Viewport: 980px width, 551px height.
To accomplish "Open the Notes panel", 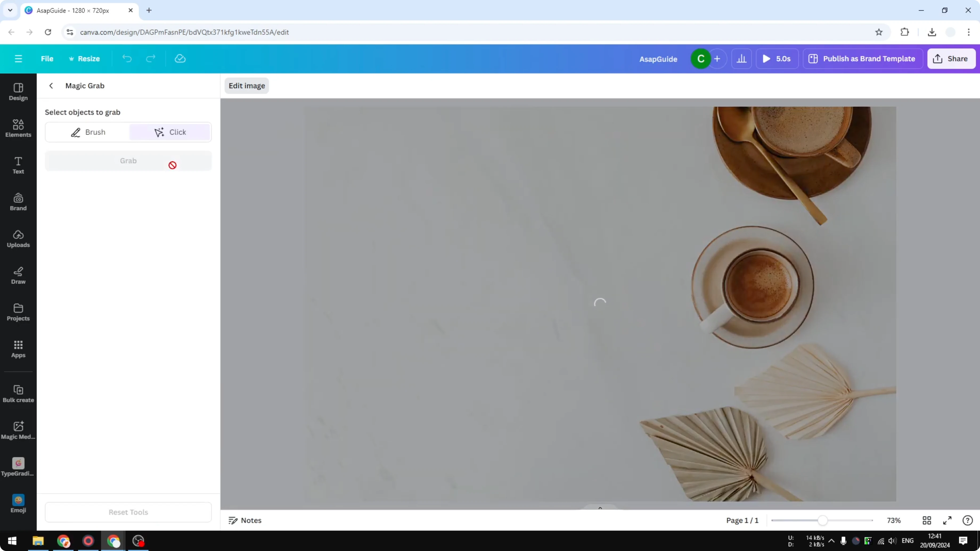I will click(x=245, y=520).
